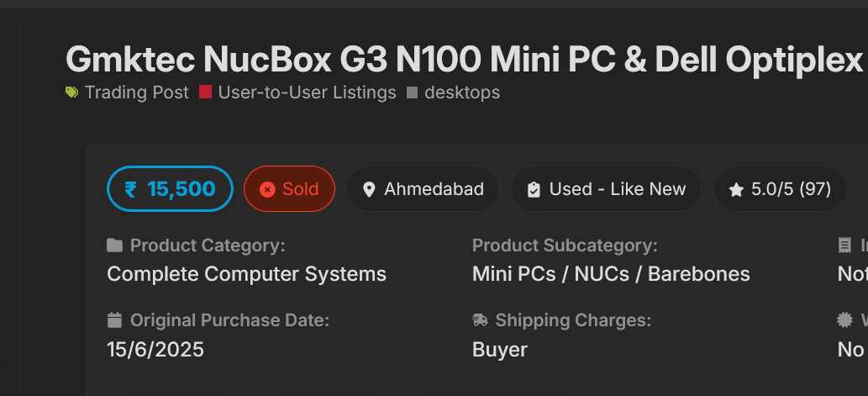
Task: Click Mini PCs / NUCs / Barebones subcategory
Action: (611, 274)
